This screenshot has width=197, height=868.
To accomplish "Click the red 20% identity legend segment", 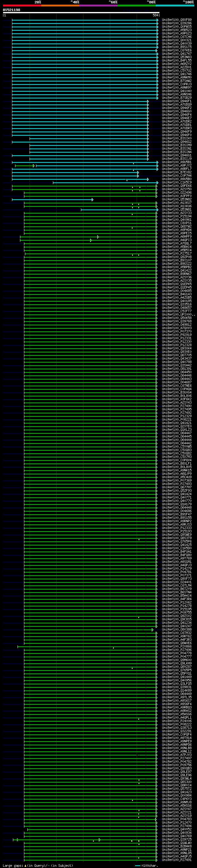I will pyautogui.click(x=22, y=6).
